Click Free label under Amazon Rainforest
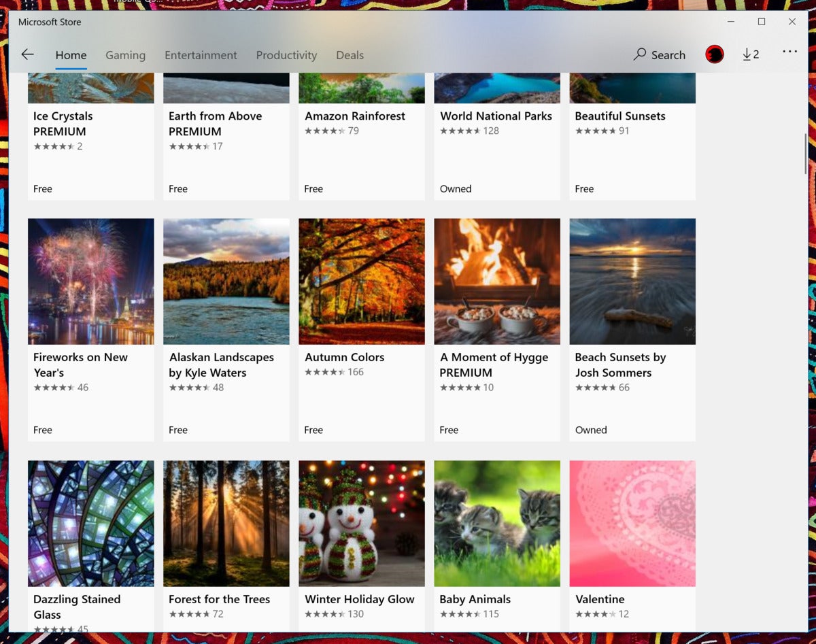816x644 pixels. tap(313, 189)
